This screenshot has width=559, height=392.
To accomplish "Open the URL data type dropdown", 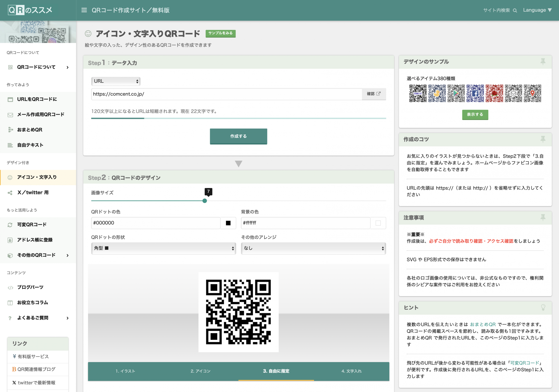I will [x=116, y=81].
